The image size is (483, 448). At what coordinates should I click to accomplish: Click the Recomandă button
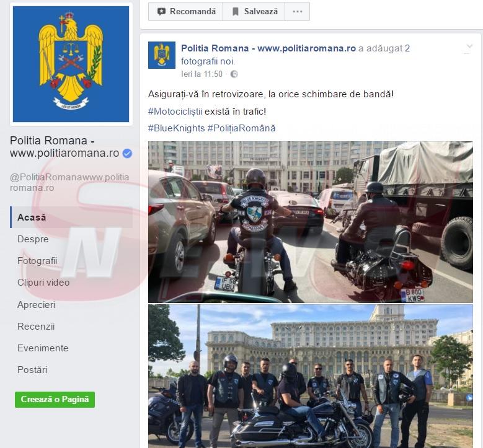click(x=186, y=11)
